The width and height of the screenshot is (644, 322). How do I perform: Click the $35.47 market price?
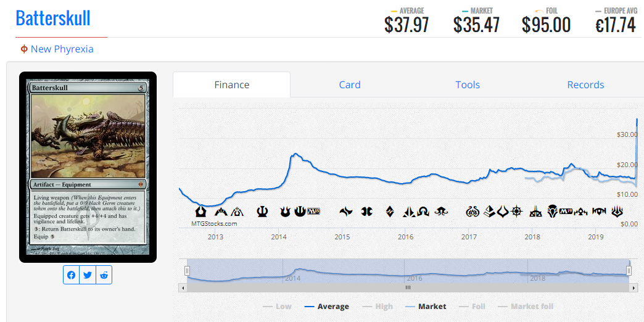476,25
